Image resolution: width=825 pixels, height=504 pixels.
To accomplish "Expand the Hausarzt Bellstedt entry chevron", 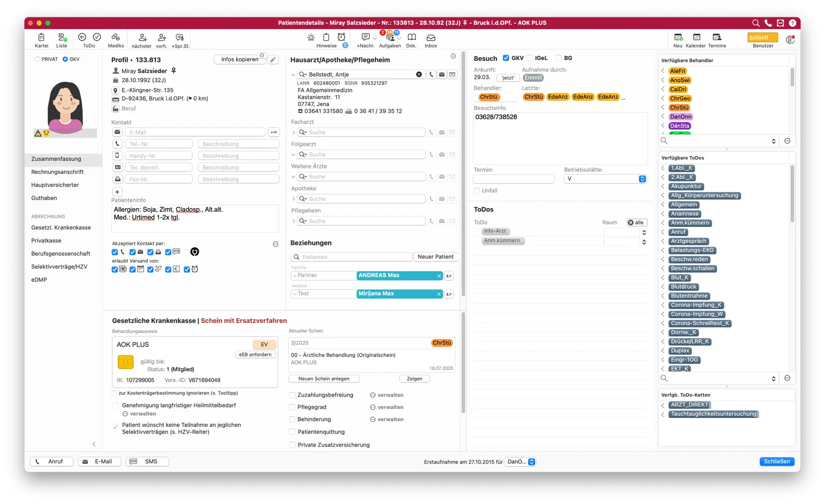I will click(x=293, y=75).
